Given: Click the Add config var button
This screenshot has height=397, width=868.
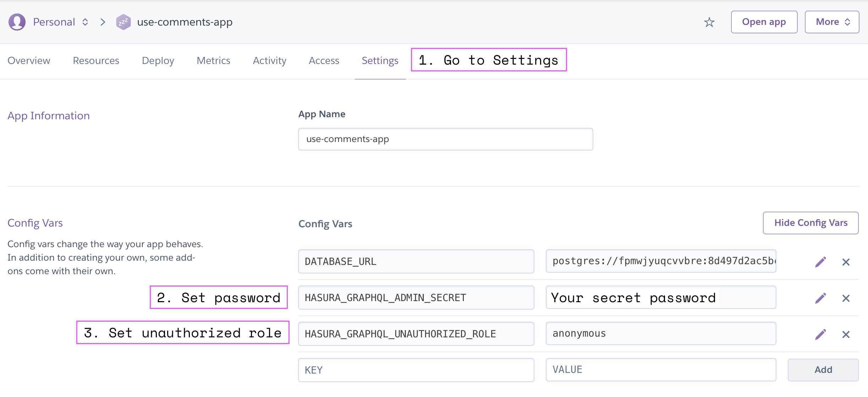Looking at the screenshot, I should coord(823,370).
